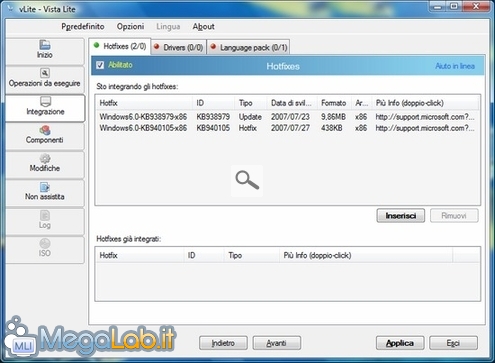
Task: Open the About menu
Action: [203, 26]
